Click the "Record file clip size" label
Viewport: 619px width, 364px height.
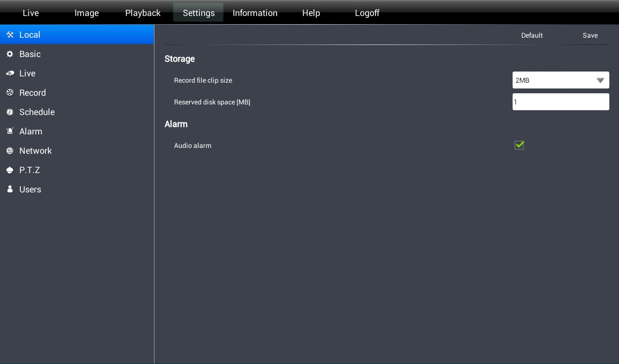[203, 80]
